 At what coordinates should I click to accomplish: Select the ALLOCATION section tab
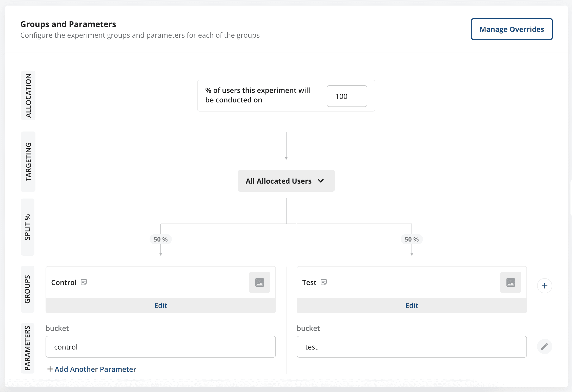coord(28,96)
